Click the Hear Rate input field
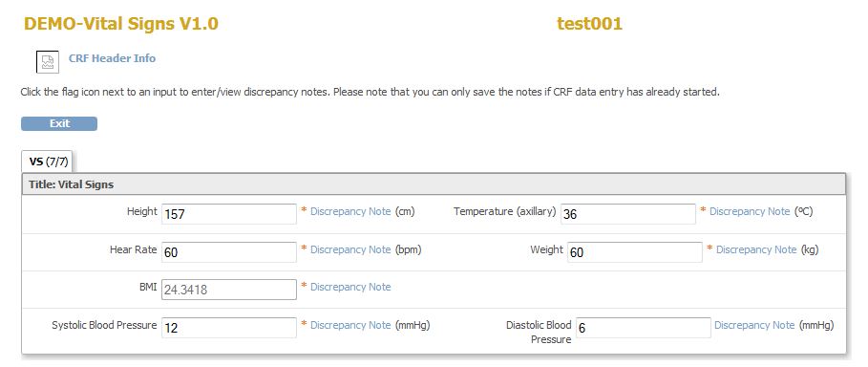The width and height of the screenshot is (868, 367). (229, 252)
